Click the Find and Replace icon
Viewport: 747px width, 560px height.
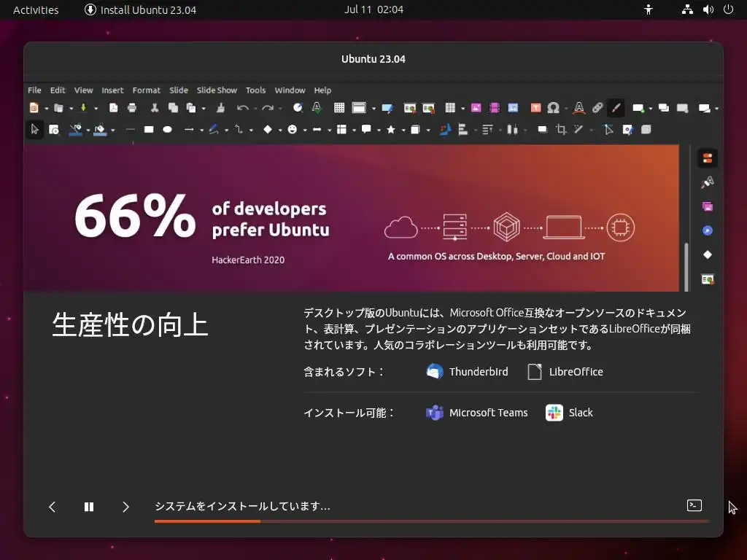tap(298, 108)
